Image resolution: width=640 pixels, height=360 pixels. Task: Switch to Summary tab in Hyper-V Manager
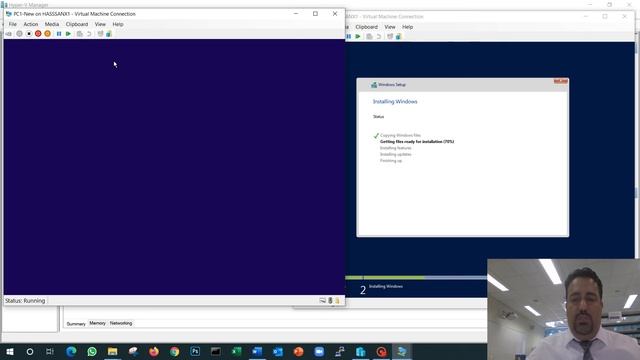[x=76, y=324]
